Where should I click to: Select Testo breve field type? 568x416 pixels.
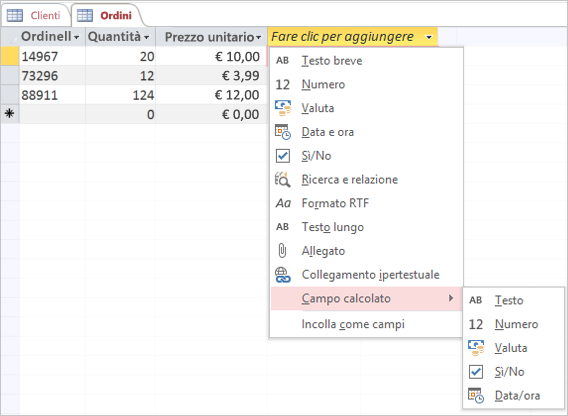click(x=367, y=61)
